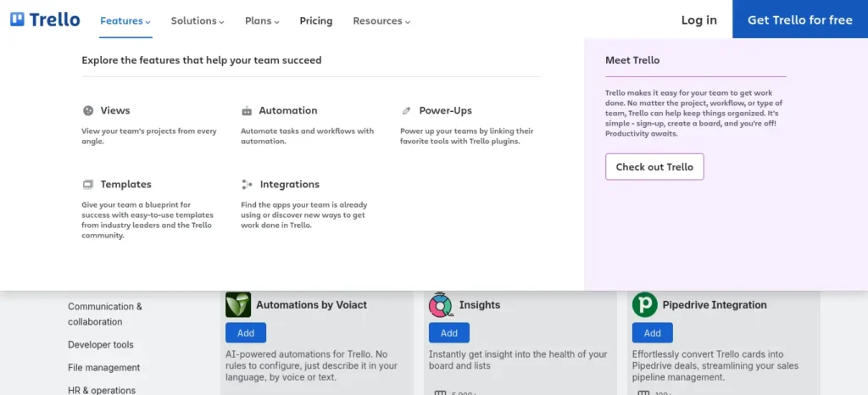Open the Templates icon
This screenshot has height=395, width=868.
click(x=88, y=184)
